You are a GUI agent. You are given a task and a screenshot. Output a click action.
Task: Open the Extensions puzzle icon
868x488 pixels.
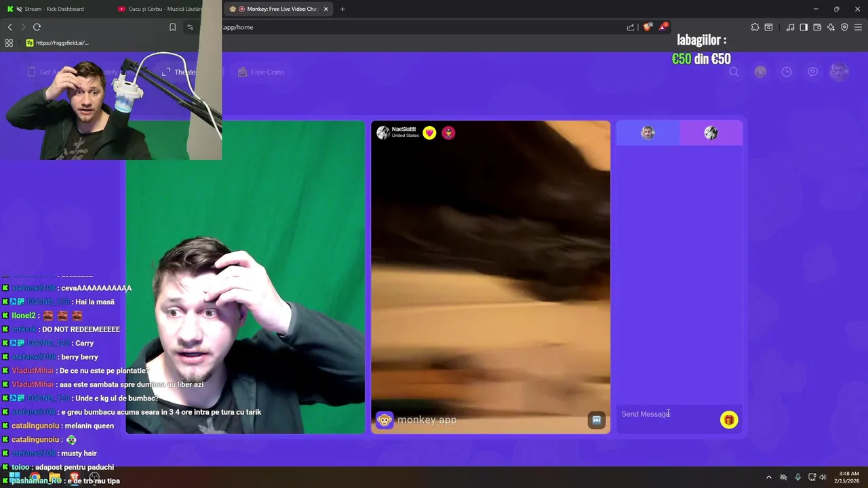(x=755, y=27)
